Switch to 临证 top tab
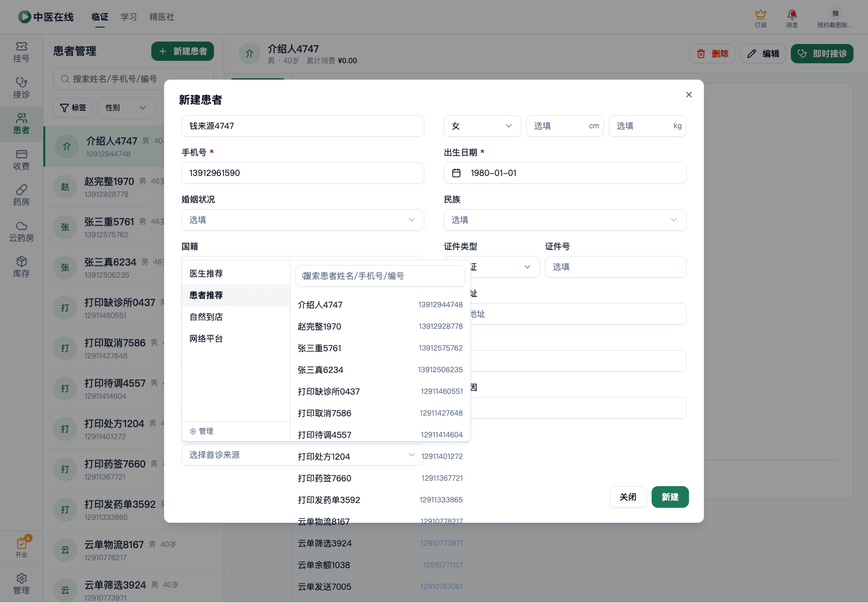This screenshot has width=868, height=603. coord(100,17)
